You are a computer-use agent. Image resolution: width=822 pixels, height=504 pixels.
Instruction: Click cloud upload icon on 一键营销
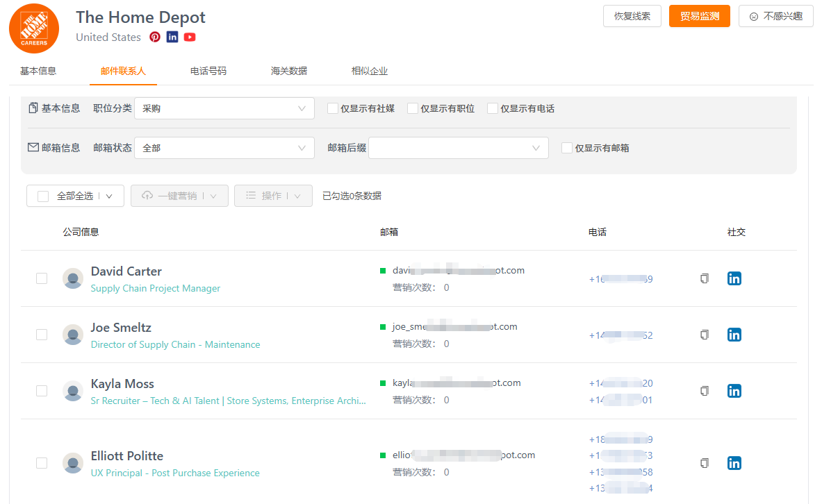click(x=147, y=195)
